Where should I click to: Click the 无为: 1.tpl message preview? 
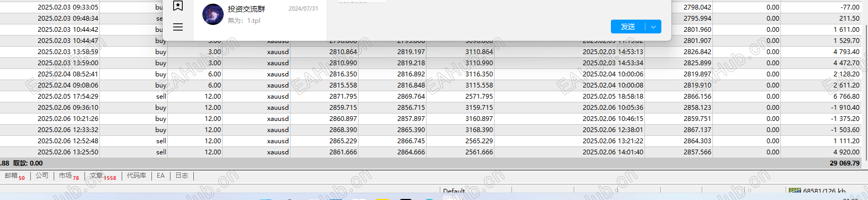(x=244, y=20)
